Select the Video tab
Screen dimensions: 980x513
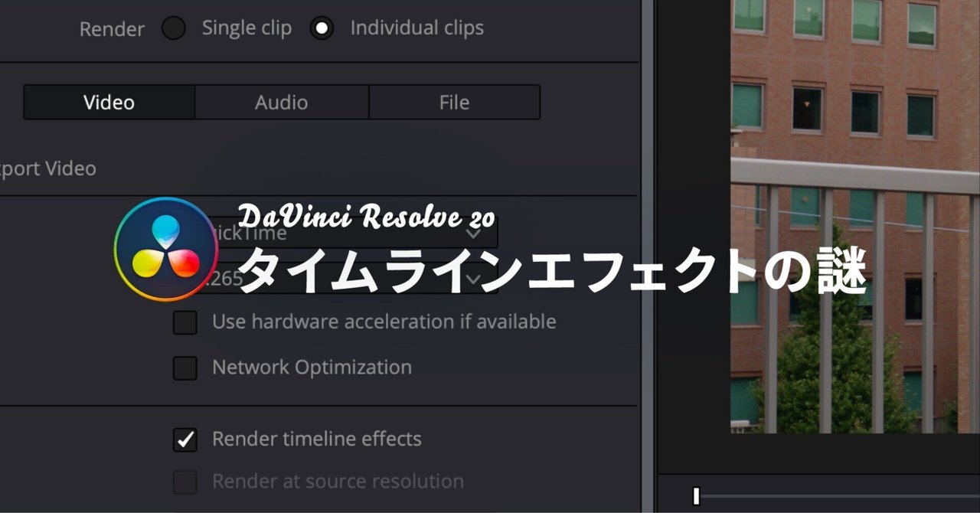pyautogui.click(x=108, y=101)
